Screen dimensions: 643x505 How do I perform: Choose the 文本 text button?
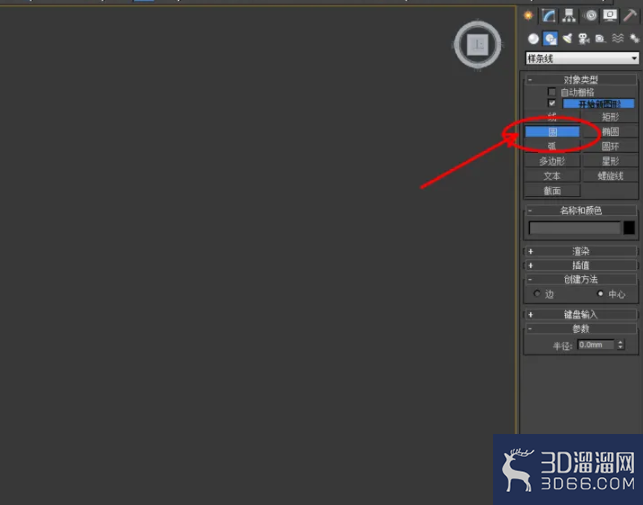552,176
